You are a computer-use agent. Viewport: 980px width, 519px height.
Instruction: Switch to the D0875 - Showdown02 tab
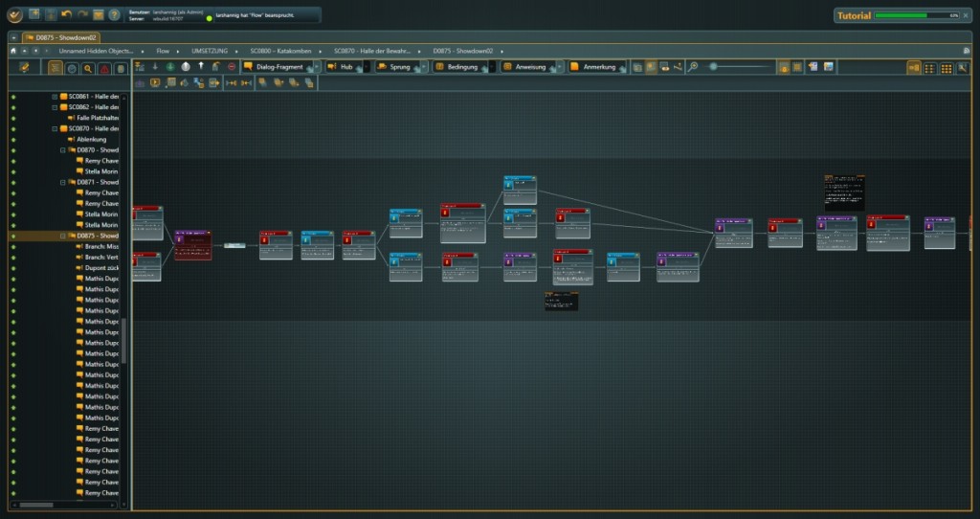(x=60, y=36)
